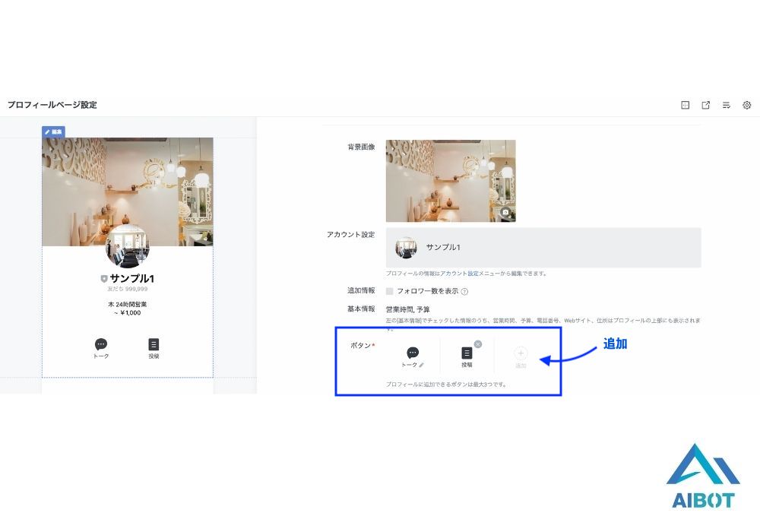Screen dimensions: 760x532
Task: Open the settings gear icon
Action: (x=747, y=105)
